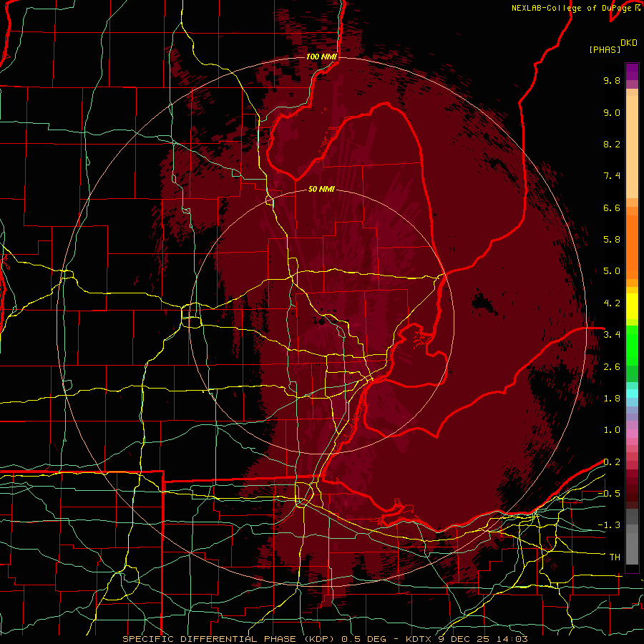Click the [PHAS] units label
This screenshot has height=644, width=644.
tap(605, 49)
